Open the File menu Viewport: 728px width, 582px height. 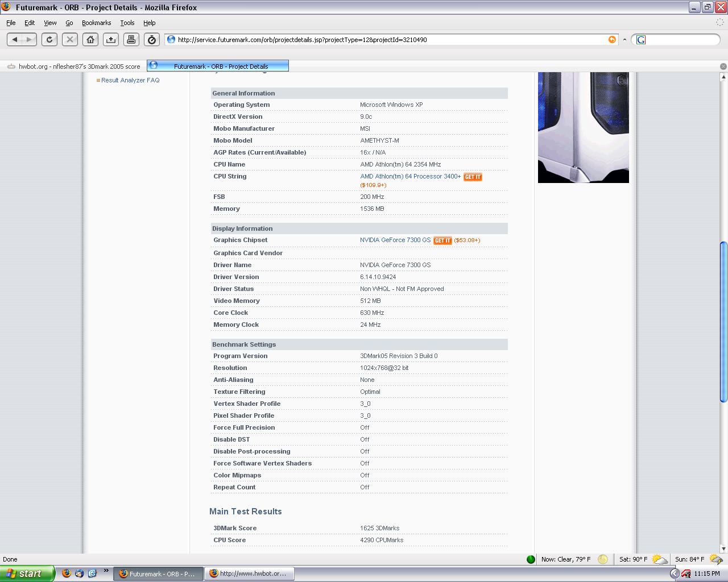click(11, 23)
